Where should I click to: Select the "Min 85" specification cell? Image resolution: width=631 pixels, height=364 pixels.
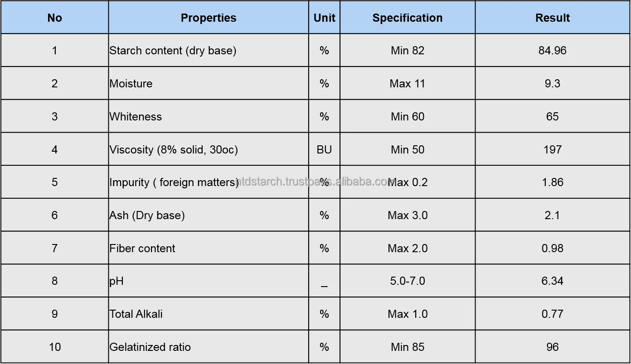pyautogui.click(x=407, y=347)
